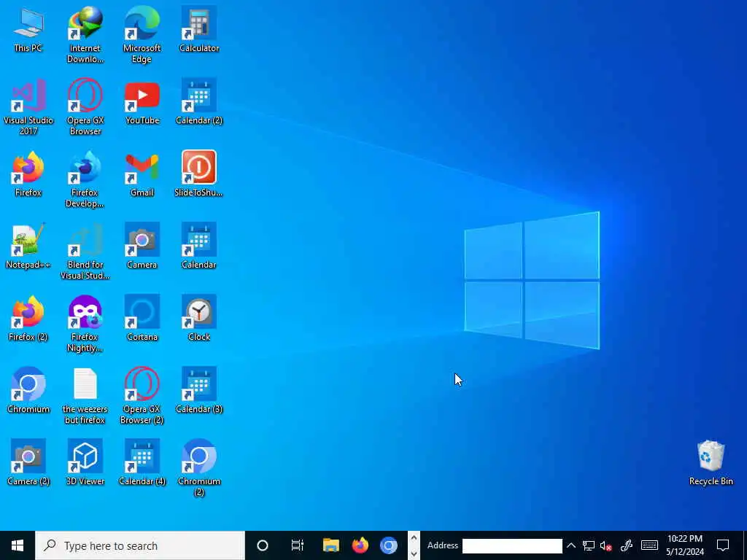The image size is (747, 560).
Task: Open the Windows Start menu
Action: tap(18, 545)
